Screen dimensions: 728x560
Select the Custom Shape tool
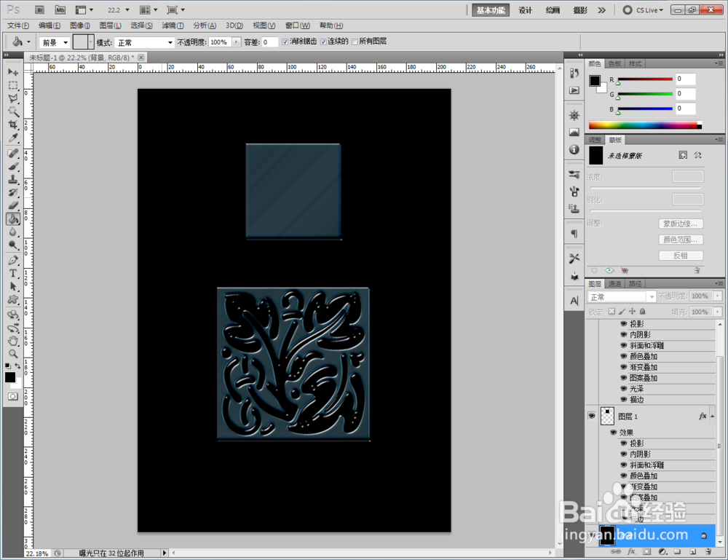click(13, 300)
